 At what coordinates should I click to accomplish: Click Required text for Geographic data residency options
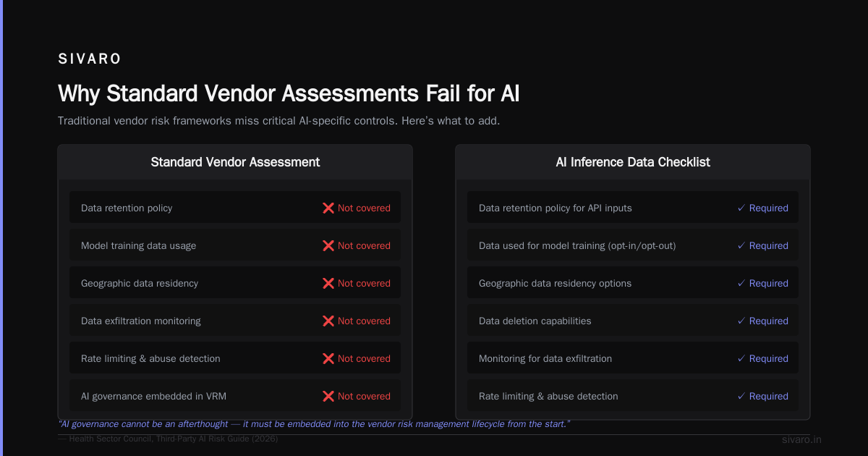pyautogui.click(x=768, y=283)
